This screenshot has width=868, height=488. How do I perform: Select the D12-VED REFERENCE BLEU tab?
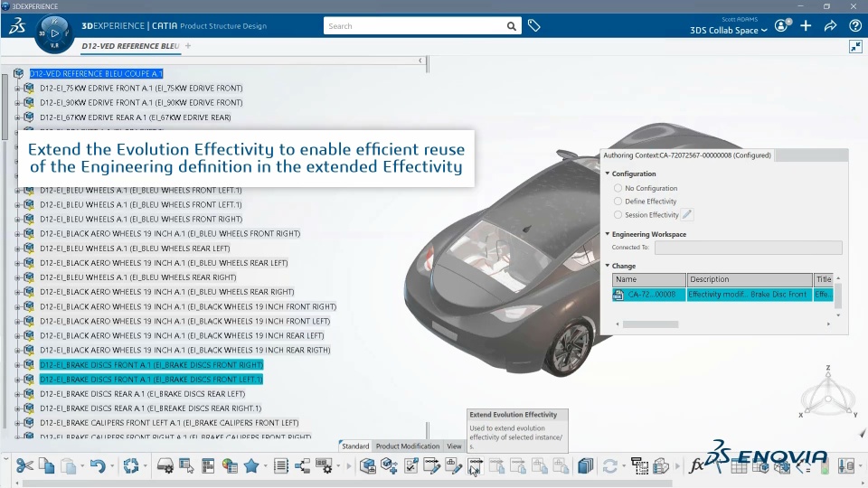point(130,46)
